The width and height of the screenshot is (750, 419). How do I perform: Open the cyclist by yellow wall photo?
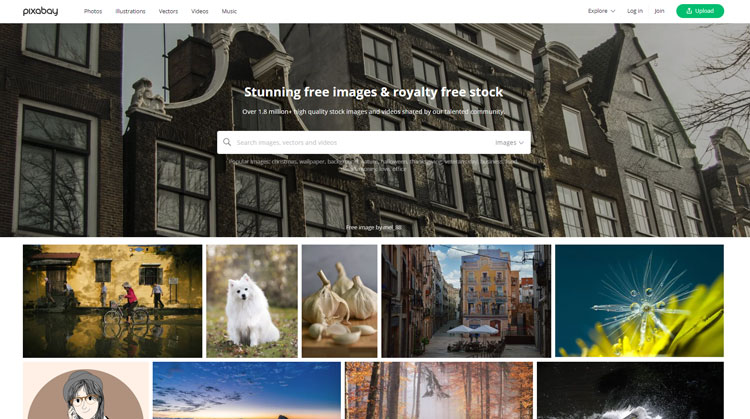112,301
